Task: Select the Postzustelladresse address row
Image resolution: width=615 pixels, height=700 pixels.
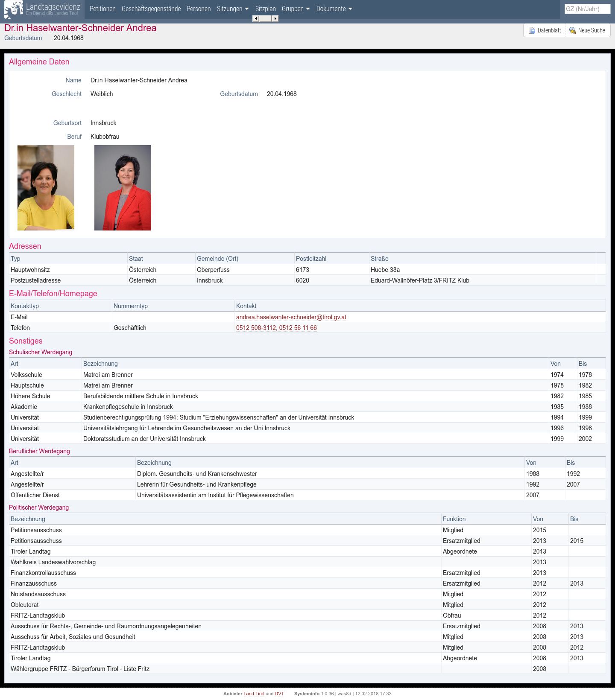Action: (x=307, y=280)
